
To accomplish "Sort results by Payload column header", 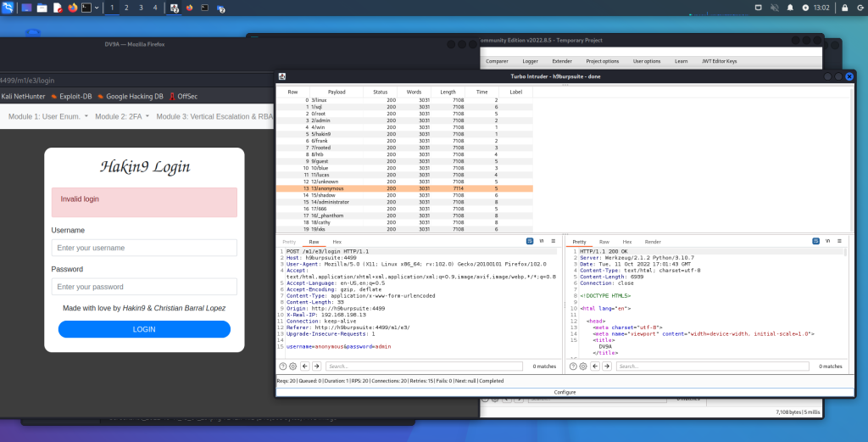I will coord(337,92).
